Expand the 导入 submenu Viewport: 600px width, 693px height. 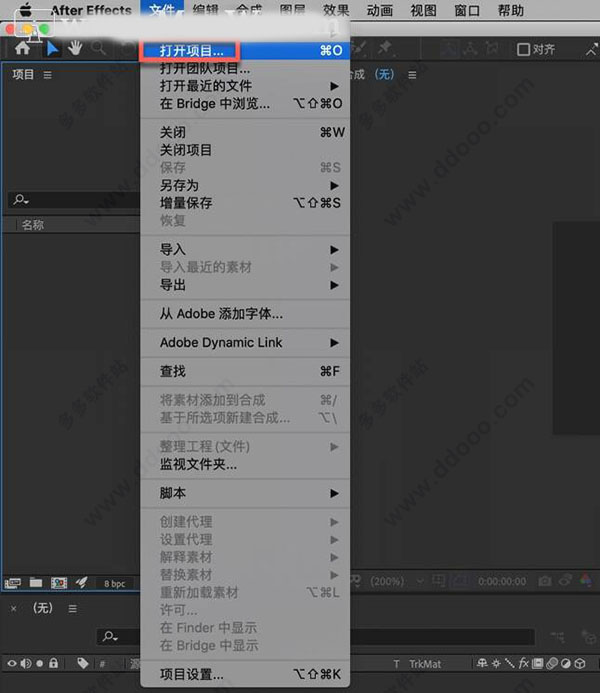click(x=245, y=250)
